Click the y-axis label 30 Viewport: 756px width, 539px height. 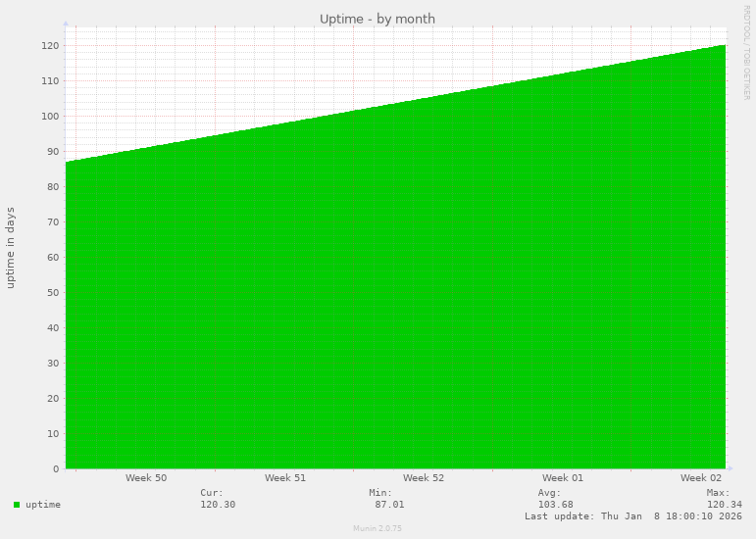pos(53,364)
